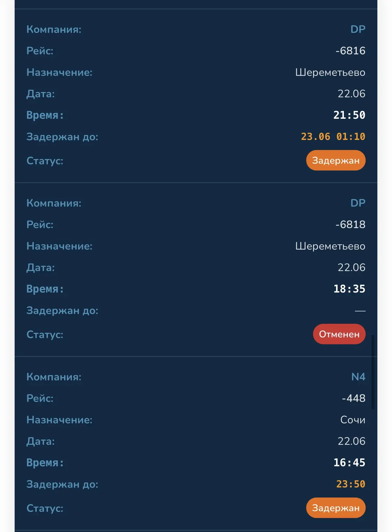The width and height of the screenshot is (392, 532).
Task: Click the DP company code for flight -6816
Action: tap(358, 29)
